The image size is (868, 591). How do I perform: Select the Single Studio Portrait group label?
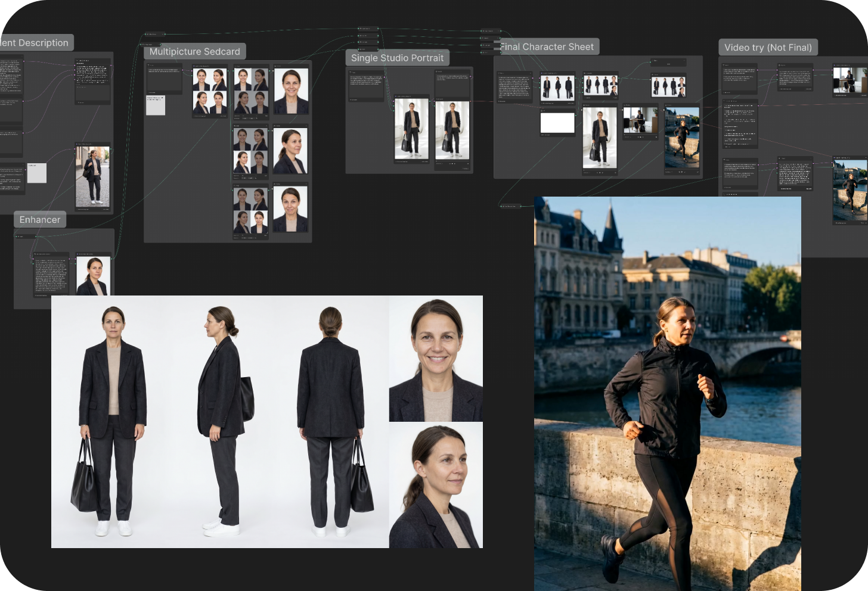point(398,58)
